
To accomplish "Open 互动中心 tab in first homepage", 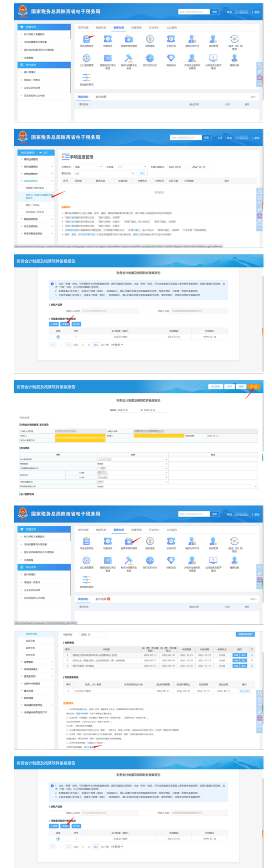I will (154, 27).
